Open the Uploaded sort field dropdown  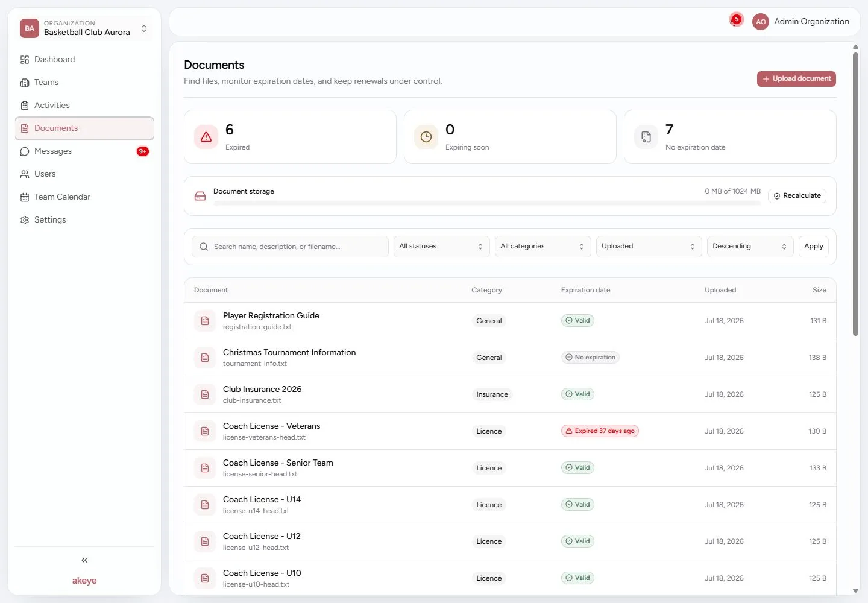pos(649,247)
